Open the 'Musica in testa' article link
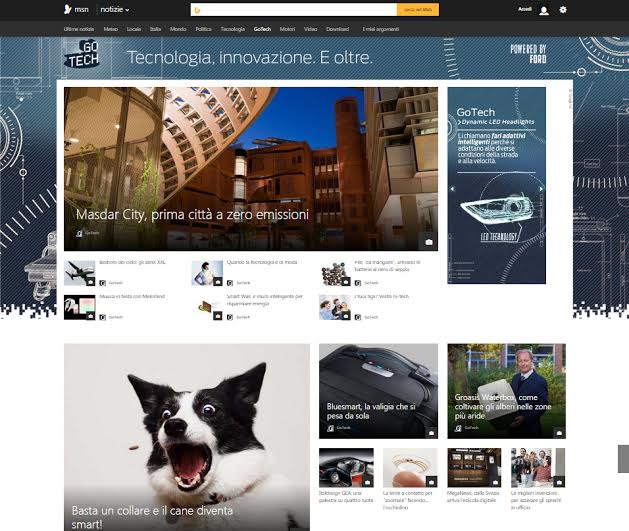629x531 pixels. coord(132,296)
